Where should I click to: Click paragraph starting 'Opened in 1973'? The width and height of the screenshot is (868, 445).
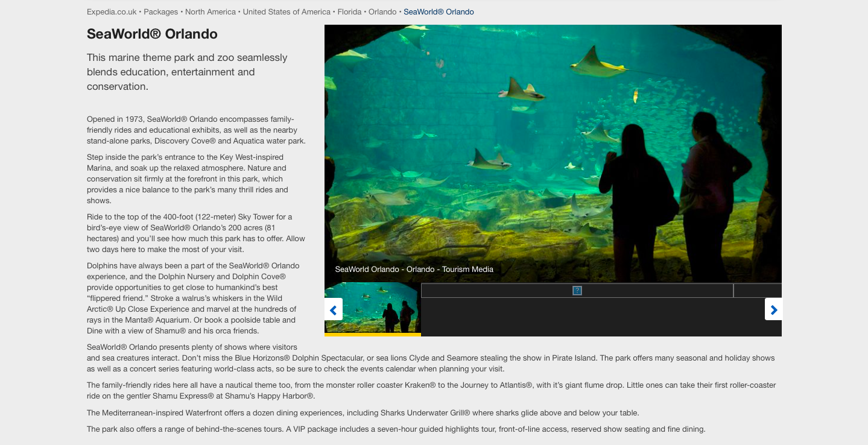pyautogui.click(x=196, y=130)
